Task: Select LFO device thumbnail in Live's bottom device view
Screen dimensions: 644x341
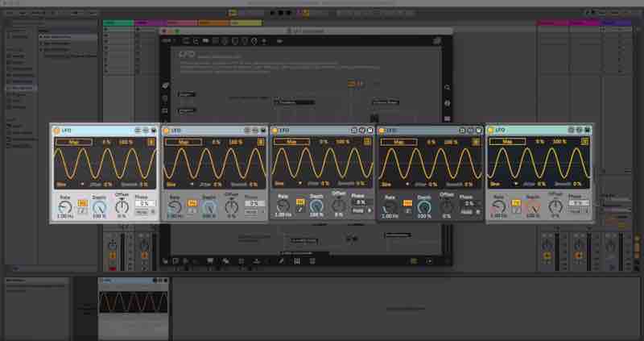Action: coord(134,307)
